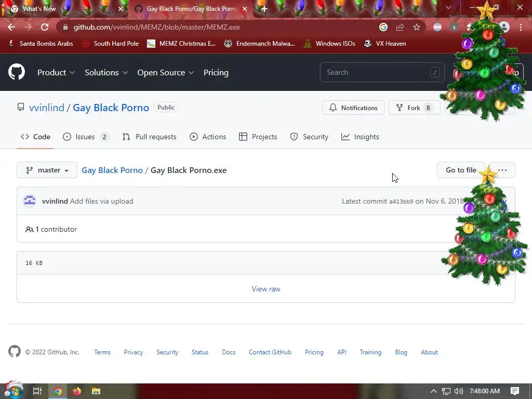Open South Hard Pole bookmark
Viewport: 532px width, 399px height.
[111, 44]
